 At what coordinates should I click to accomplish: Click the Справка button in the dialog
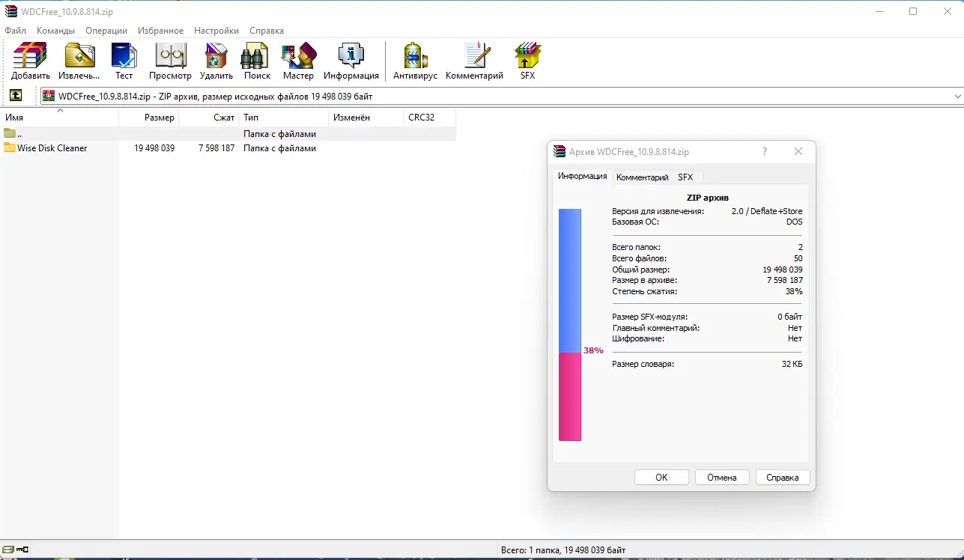(782, 477)
